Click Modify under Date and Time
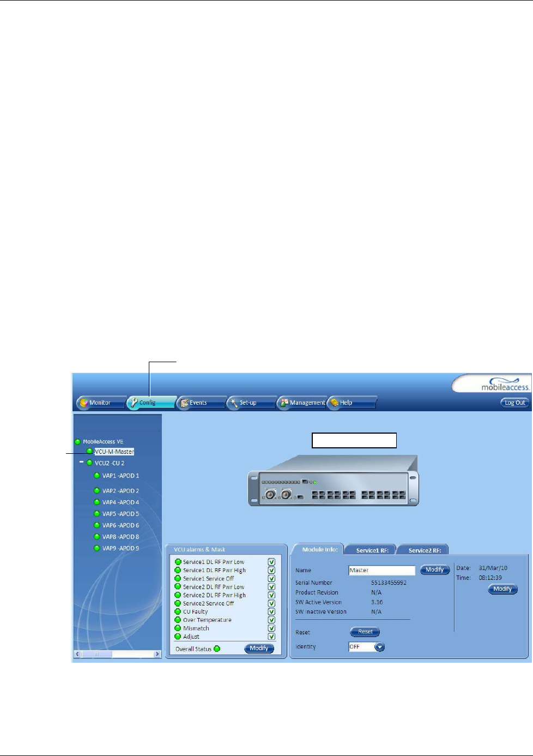This screenshot has width=533, height=756. tap(502, 589)
